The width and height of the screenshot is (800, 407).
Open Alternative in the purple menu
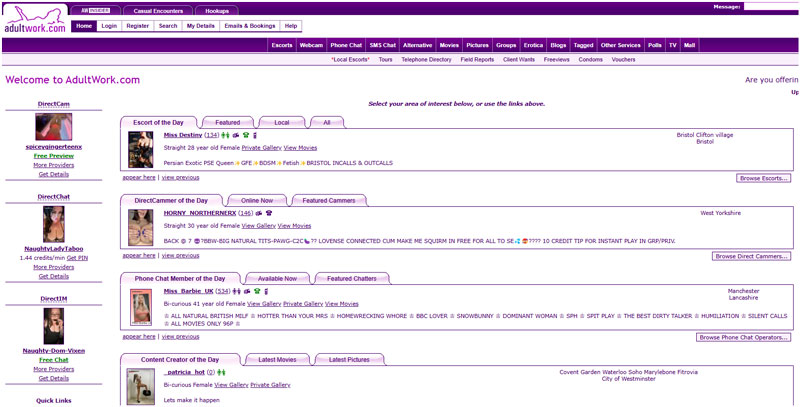[x=417, y=45]
